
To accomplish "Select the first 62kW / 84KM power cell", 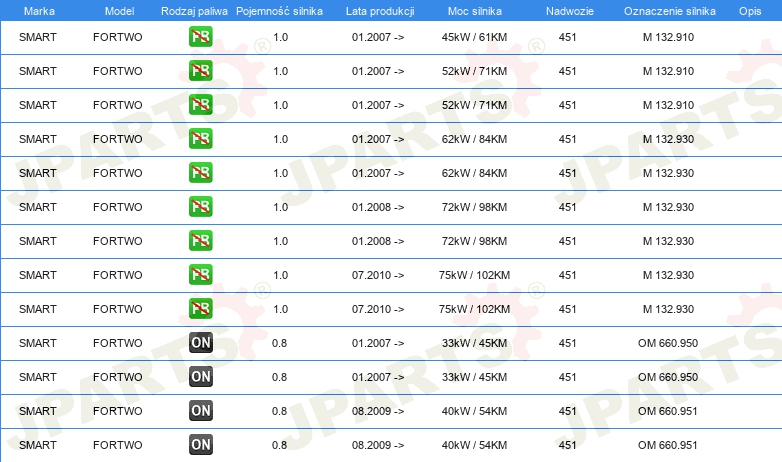I will click(474, 139).
